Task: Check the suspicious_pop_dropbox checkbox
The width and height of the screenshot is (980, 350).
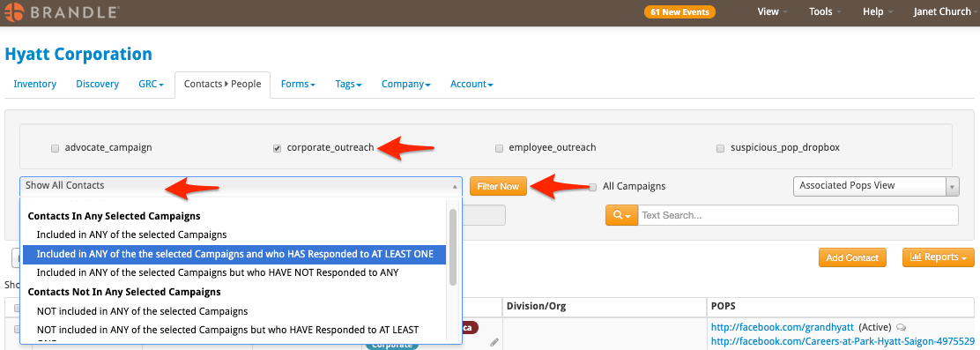Action: click(x=720, y=149)
